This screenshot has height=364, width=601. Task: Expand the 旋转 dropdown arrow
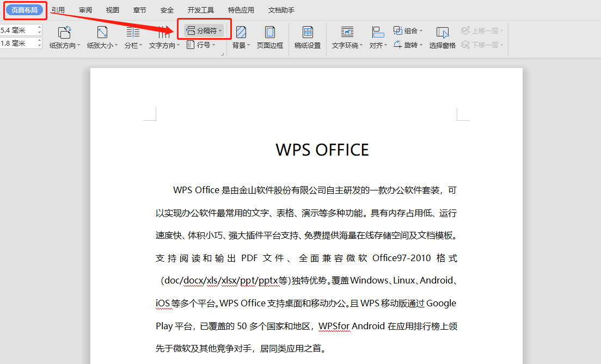pos(421,45)
